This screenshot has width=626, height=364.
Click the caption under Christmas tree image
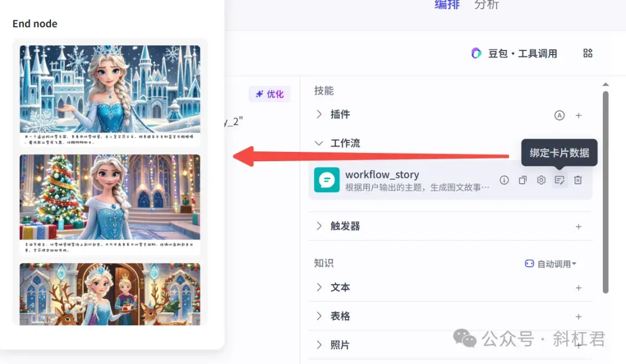tap(108, 247)
